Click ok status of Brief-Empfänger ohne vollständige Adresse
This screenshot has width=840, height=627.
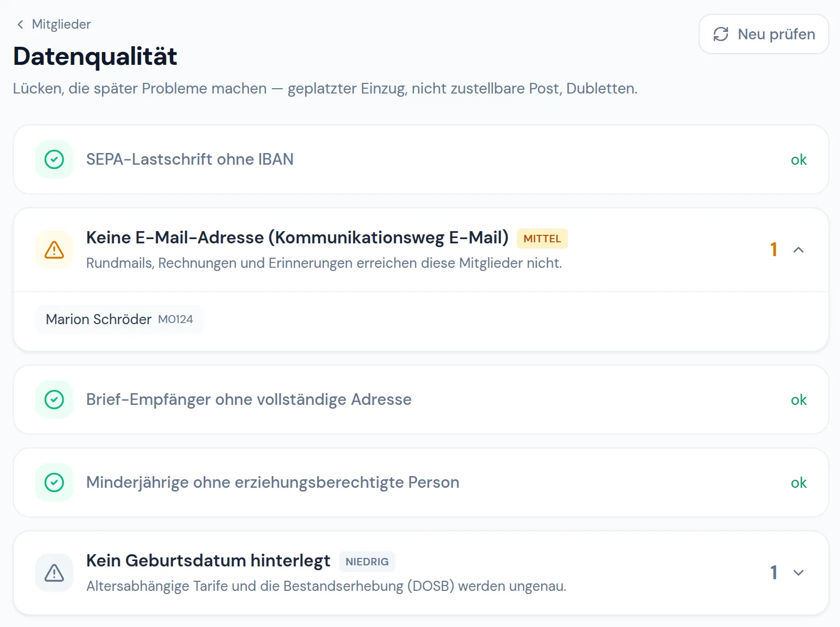tap(799, 400)
